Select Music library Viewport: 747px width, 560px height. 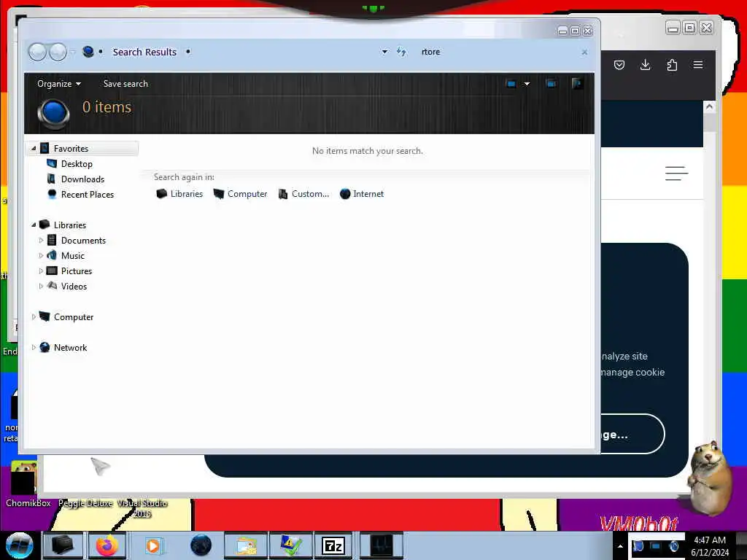(73, 256)
